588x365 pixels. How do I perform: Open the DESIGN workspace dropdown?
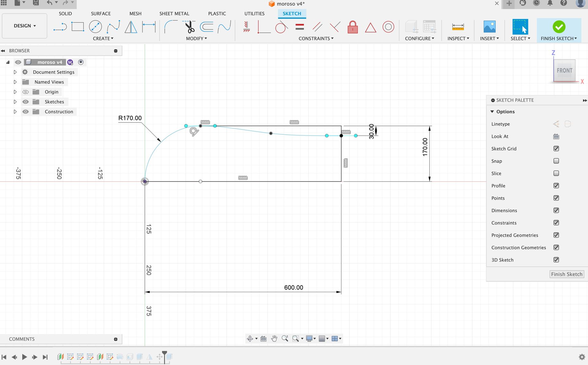point(24,26)
